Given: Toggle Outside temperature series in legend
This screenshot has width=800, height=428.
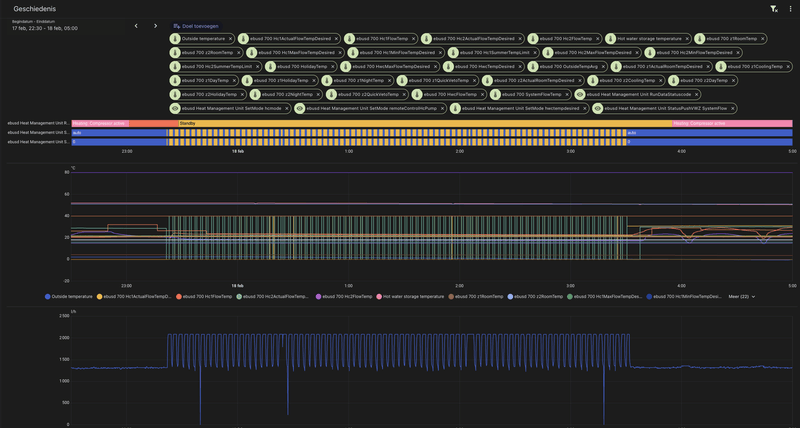Looking at the screenshot, I should 69,296.
